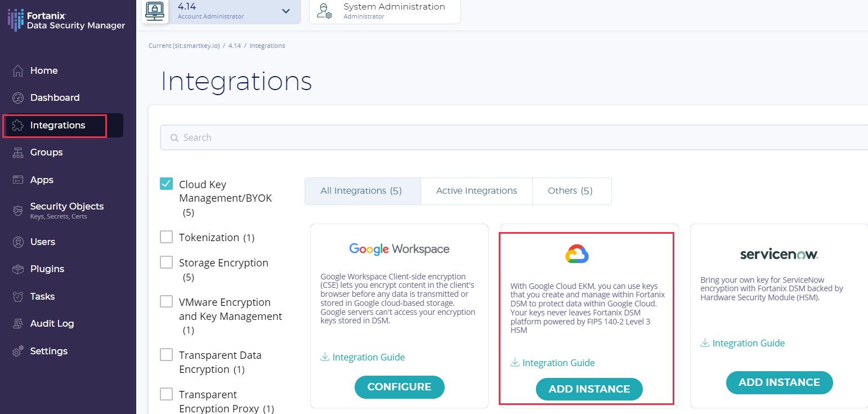This screenshot has width=868, height=414.
Task: Enable the Tokenization filter checkbox
Action: 166,237
